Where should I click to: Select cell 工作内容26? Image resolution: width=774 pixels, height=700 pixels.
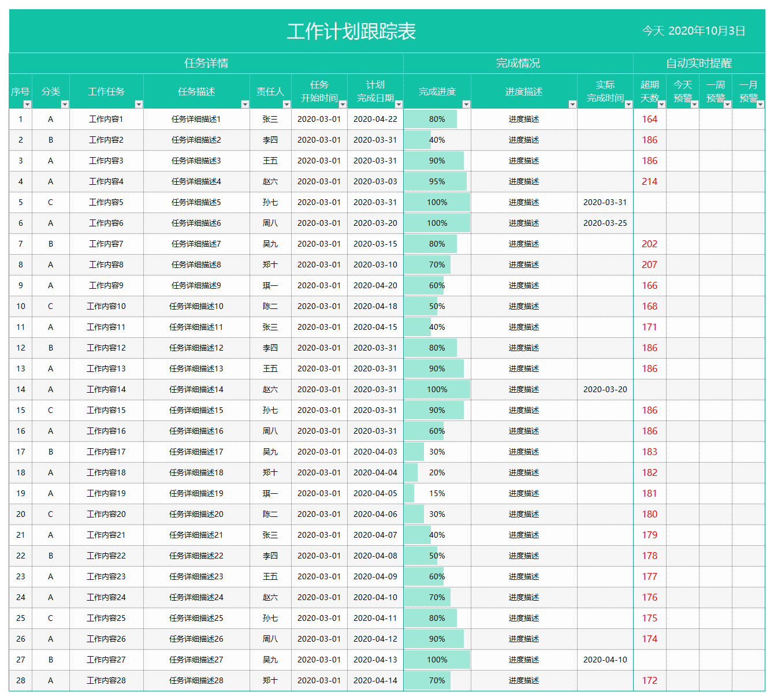point(106,639)
